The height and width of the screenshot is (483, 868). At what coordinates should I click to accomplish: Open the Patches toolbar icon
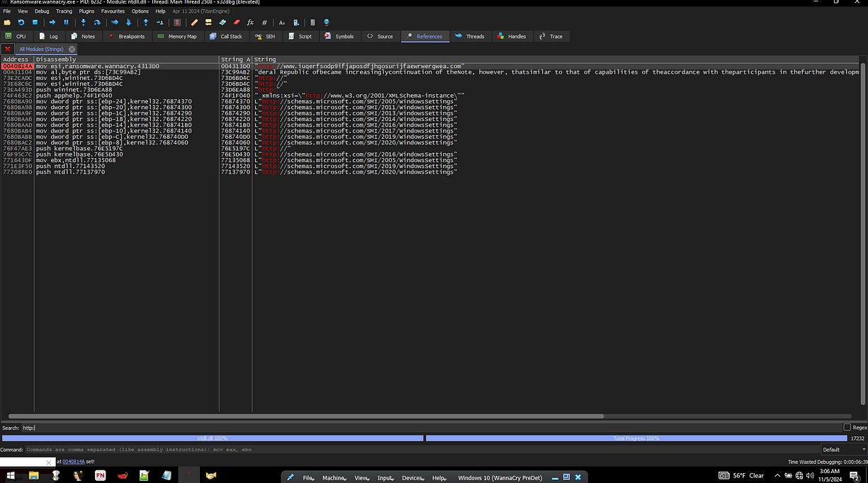[x=194, y=23]
